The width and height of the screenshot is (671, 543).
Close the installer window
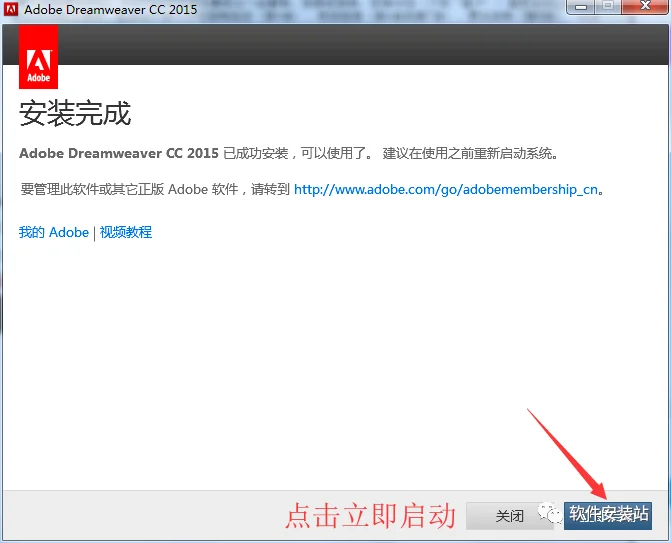click(x=645, y=7)
